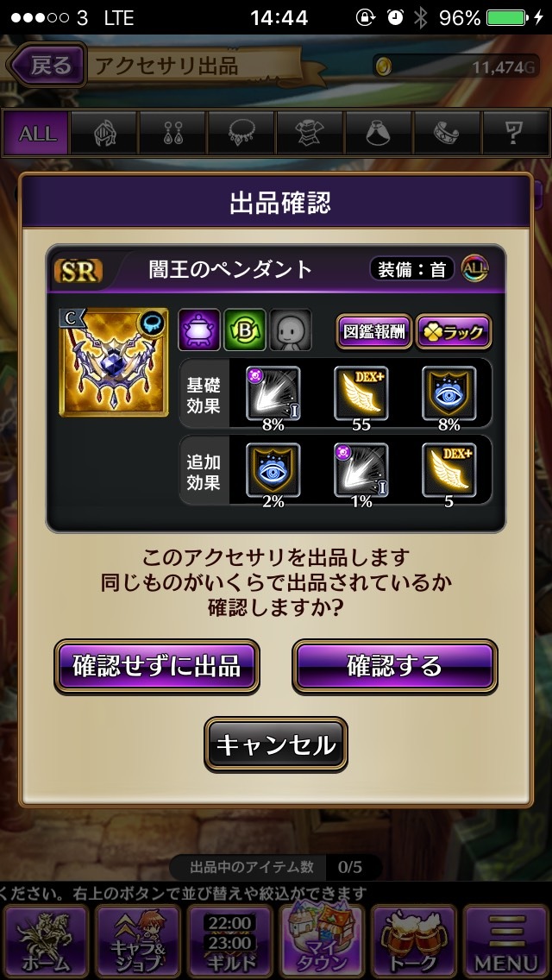Select the necklace filter icon
The width and height of the screenshot is (552, 980).
pyautogui.click(x=241, y=133)
